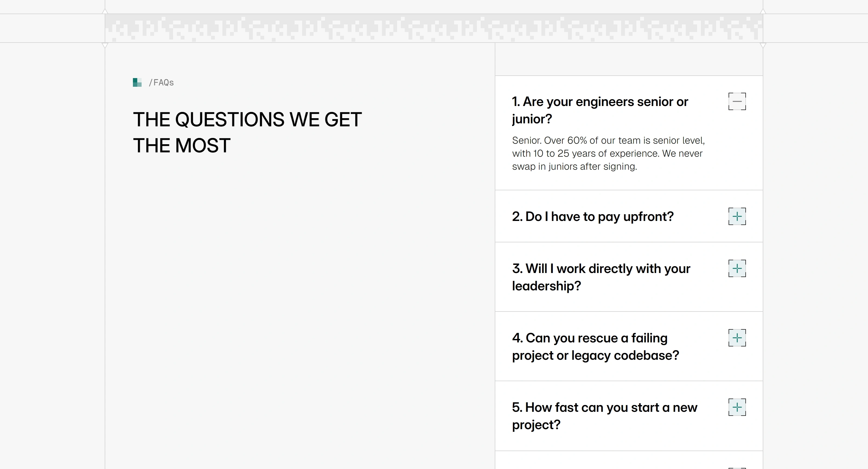Click the small triangle marker at banner's top-right corner
Image resolution: width=868 pixels, height=469 pixels.
[x=763, y=11]
